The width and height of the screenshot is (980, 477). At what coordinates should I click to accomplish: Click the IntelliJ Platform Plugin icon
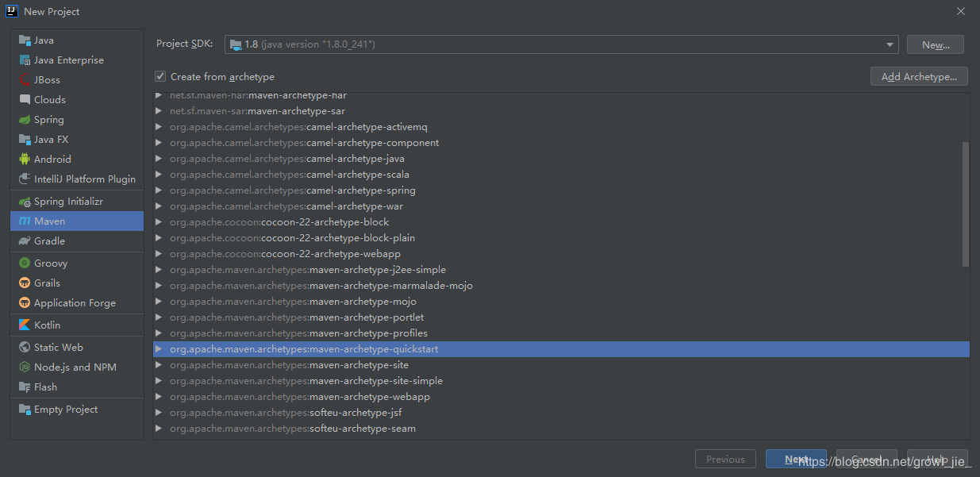[24, 179]
